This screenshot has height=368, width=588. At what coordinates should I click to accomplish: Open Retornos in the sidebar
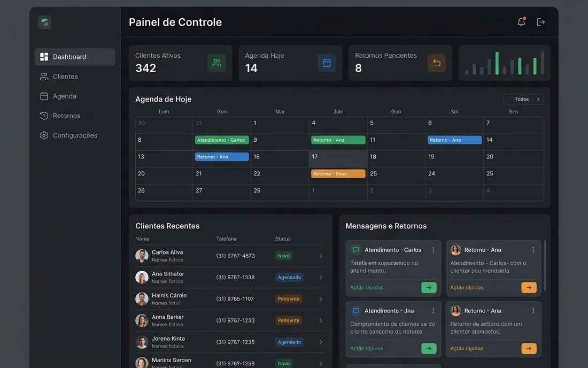75,116
